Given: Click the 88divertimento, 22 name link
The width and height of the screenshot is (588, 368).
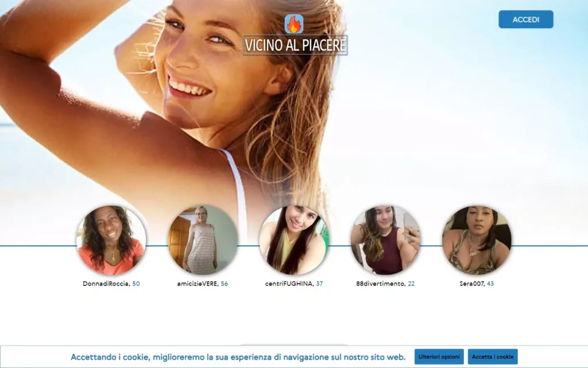Looking at the screenshot, I should 385,283.
